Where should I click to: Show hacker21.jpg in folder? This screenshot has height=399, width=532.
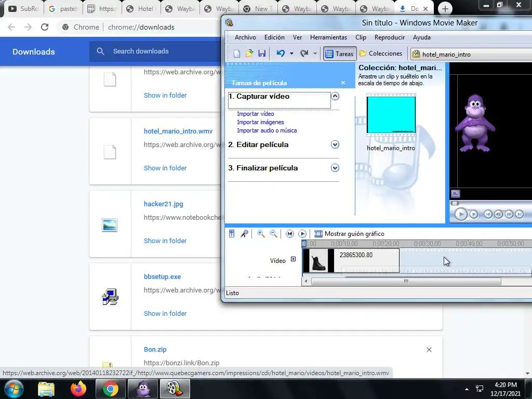pos(165,241)
